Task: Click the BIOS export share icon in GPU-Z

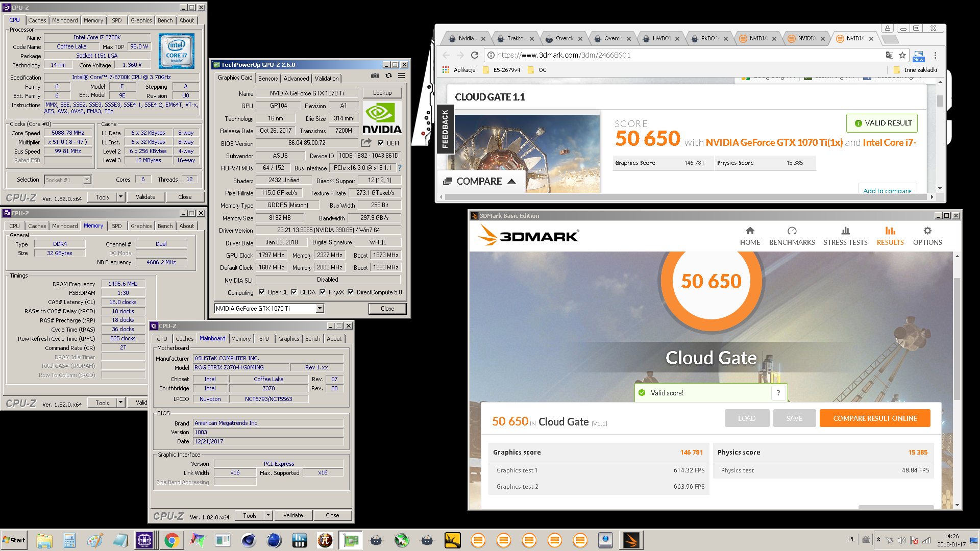Action: (366, 143)
